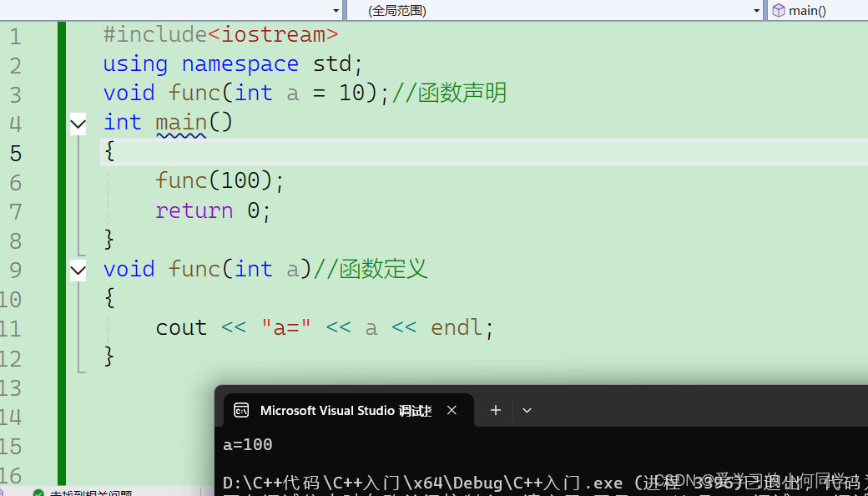Screen dimensions: 868x496
Task: Click the underlined 'main' identifier
Action: pyautogui.click(x=180, y=123)
